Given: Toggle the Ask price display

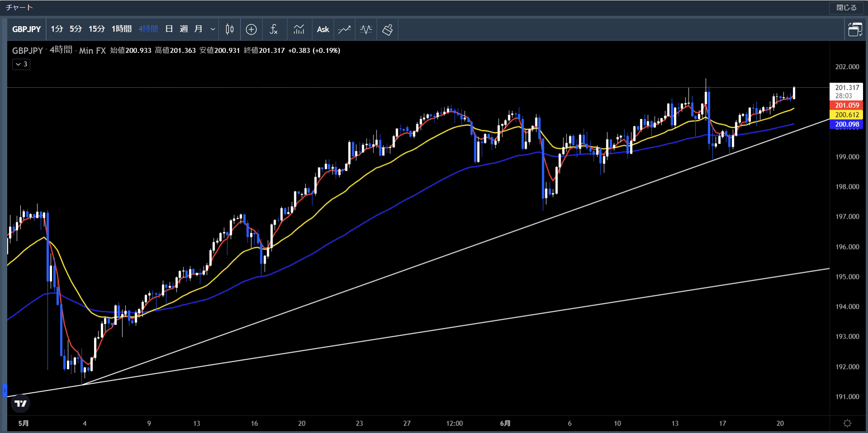Looking at the screenshot, I should 323,29.
